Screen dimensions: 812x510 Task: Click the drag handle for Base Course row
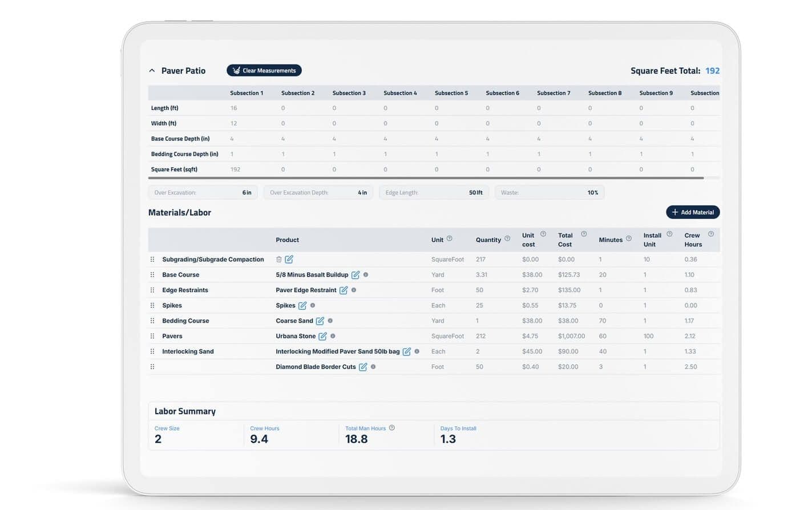[152, 275]
